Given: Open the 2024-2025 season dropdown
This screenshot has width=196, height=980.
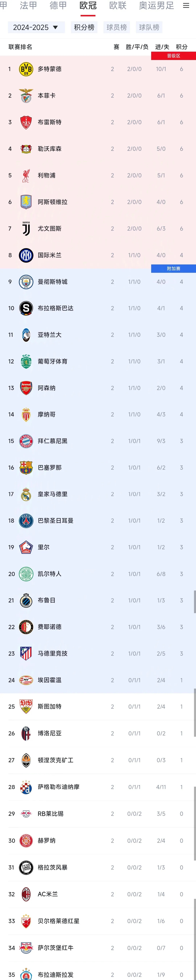Looking at the screenshot, I should click(36, 27).
